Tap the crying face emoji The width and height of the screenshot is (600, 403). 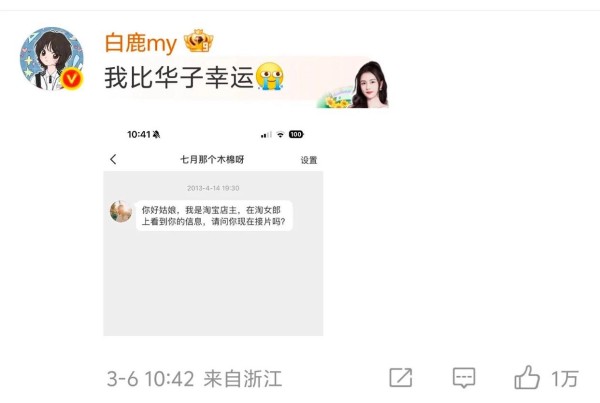[x=270, y=77]
